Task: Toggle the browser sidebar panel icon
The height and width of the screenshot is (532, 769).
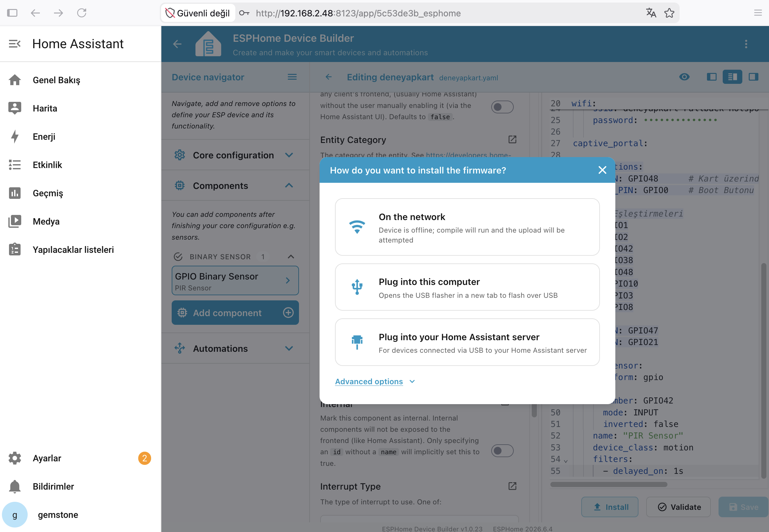Action: click(x=12, y=13)
